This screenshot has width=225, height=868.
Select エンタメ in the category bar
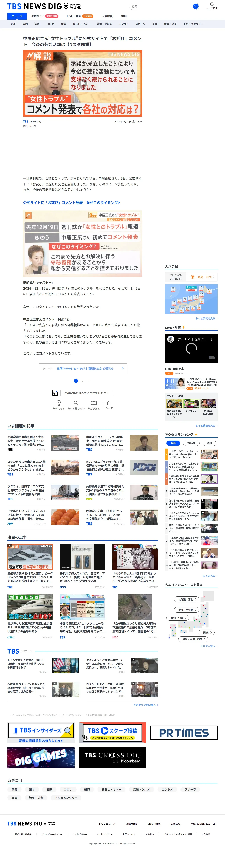124,24
